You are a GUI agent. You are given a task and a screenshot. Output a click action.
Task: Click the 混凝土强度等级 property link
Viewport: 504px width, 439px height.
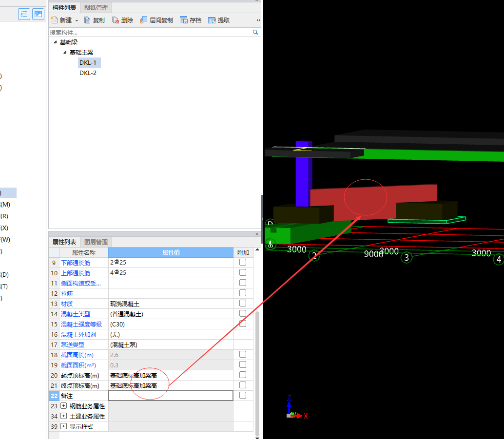pyautogui.click(x=81, y=324)
